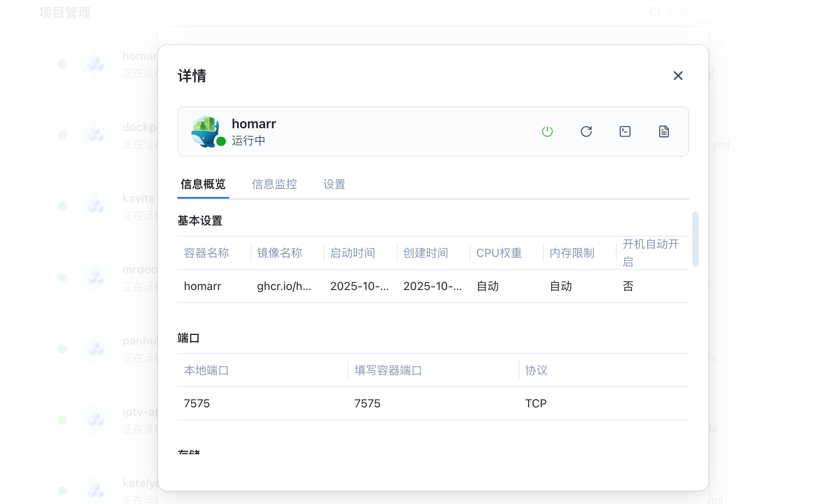Click the TCP protocol cell

pos(536,404)
